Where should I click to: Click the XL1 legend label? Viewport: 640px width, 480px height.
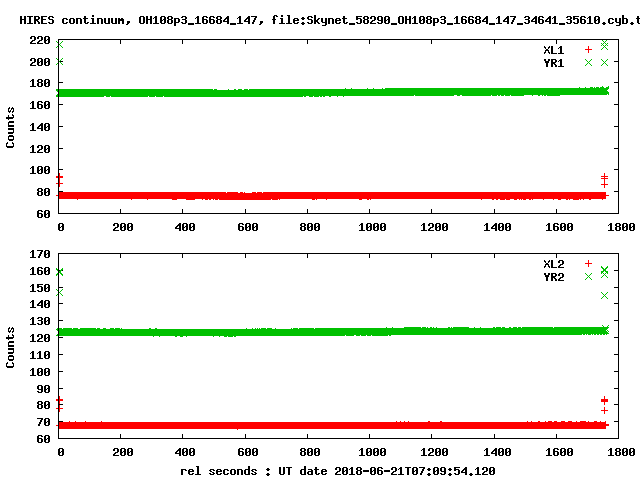(x=553, y=50)
